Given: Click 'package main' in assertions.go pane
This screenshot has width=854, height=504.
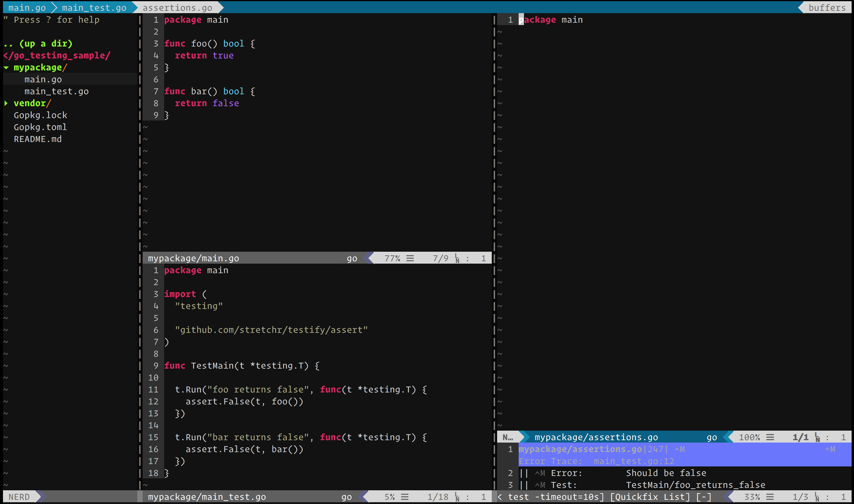Looking at the screenshot, I should coord(551,20).
